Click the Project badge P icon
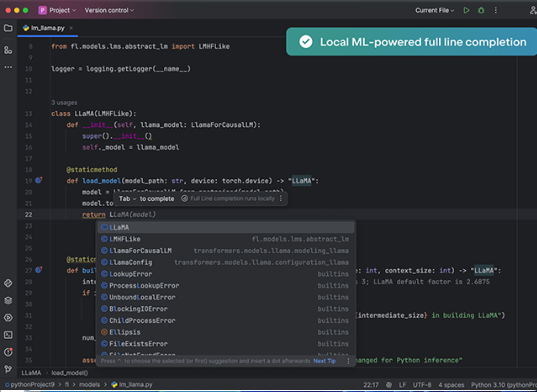 [43, 10]
